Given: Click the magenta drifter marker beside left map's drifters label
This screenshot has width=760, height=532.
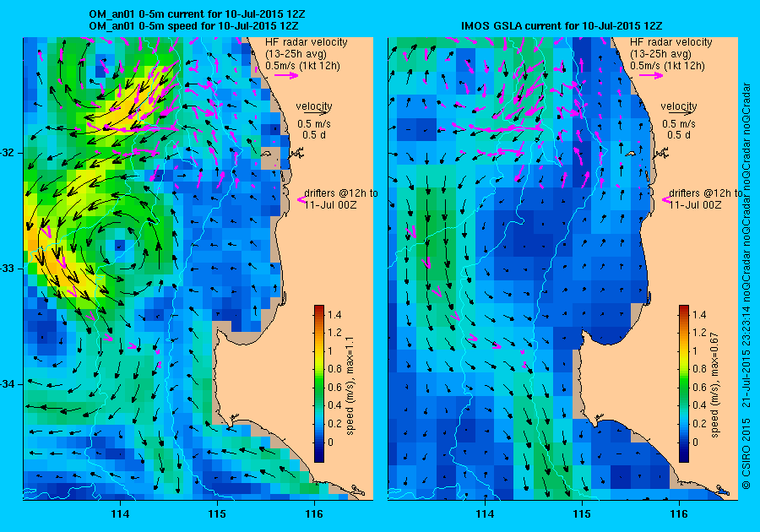Looking at the screenshot, I should click(x=301, y=199).
